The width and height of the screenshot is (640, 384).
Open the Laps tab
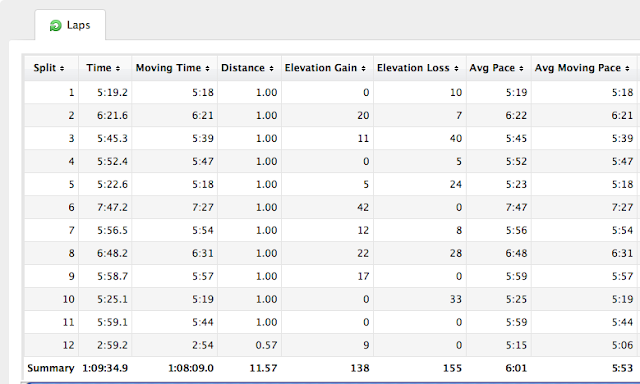(x=70, y=25)
